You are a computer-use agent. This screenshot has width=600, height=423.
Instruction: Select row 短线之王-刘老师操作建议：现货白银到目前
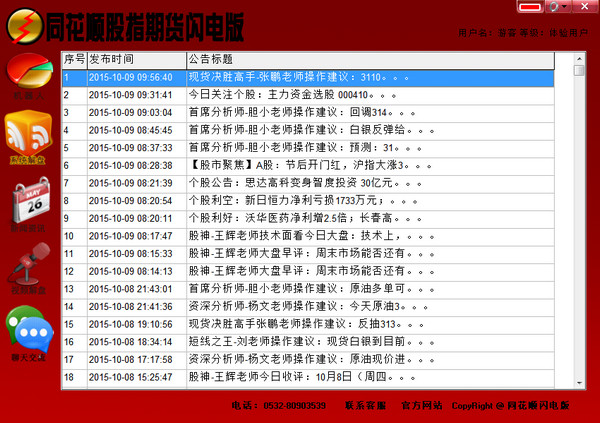pyautogui.click(x=308, y=342)
